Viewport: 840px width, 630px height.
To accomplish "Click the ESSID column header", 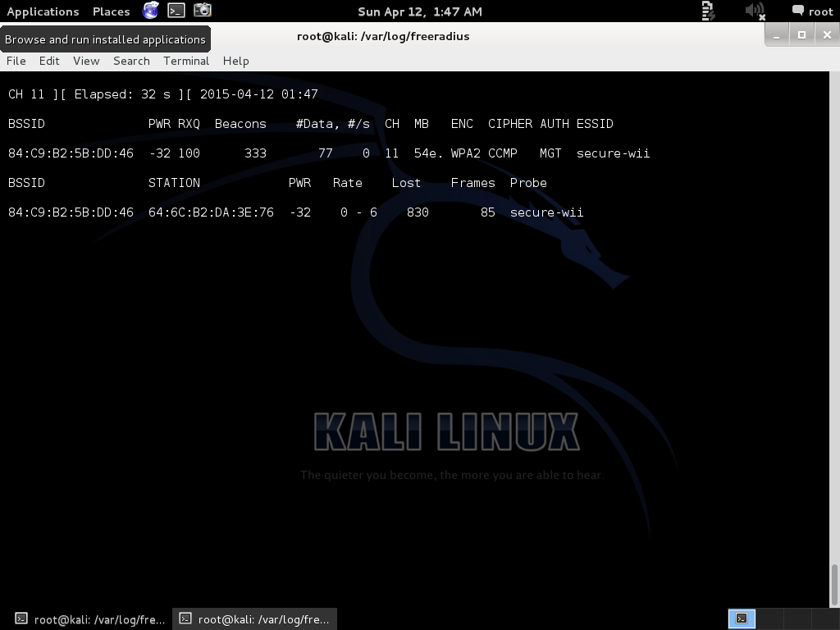I will click(x=595, y=124).
